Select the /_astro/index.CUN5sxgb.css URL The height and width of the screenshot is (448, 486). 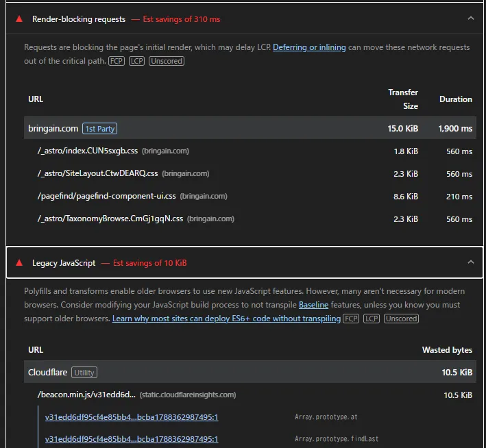click(88, 151)
